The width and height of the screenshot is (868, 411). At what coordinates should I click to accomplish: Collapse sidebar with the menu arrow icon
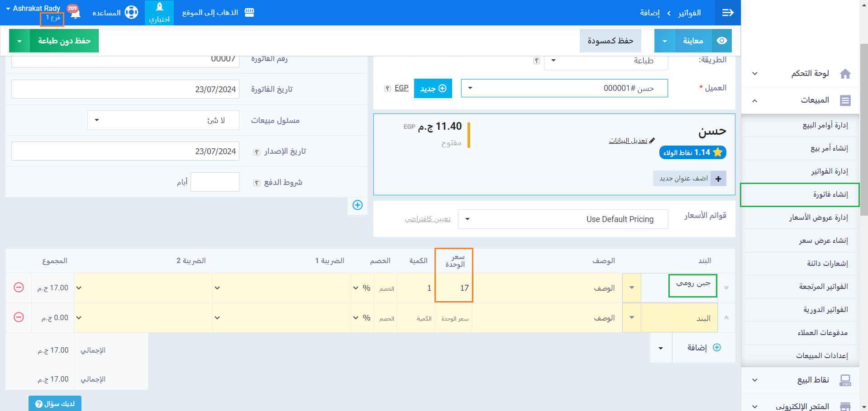point(727,13)
